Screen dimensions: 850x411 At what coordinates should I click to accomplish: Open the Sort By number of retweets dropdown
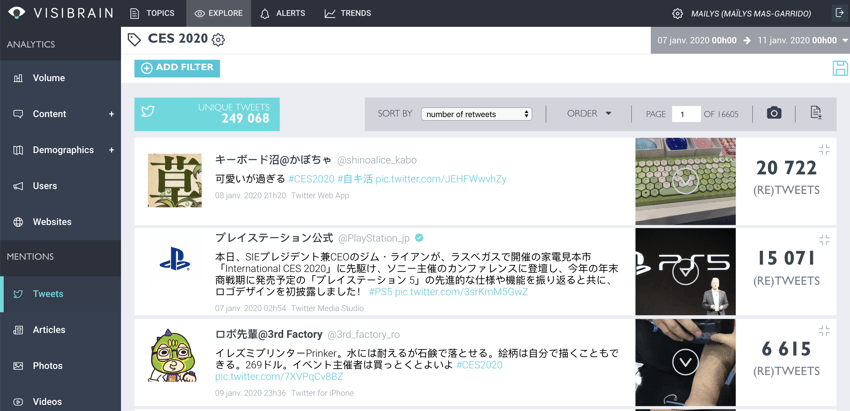coord(476,114)
